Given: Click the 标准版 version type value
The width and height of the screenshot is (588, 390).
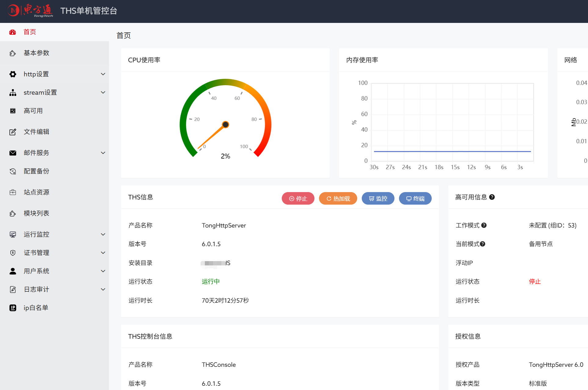Looking at the screenshot, I should [538, 384].
